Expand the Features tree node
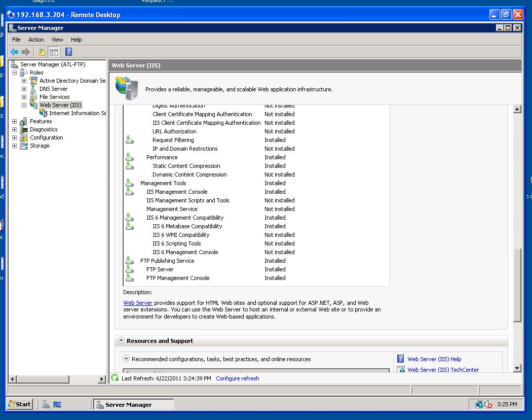 pos(14,121)
